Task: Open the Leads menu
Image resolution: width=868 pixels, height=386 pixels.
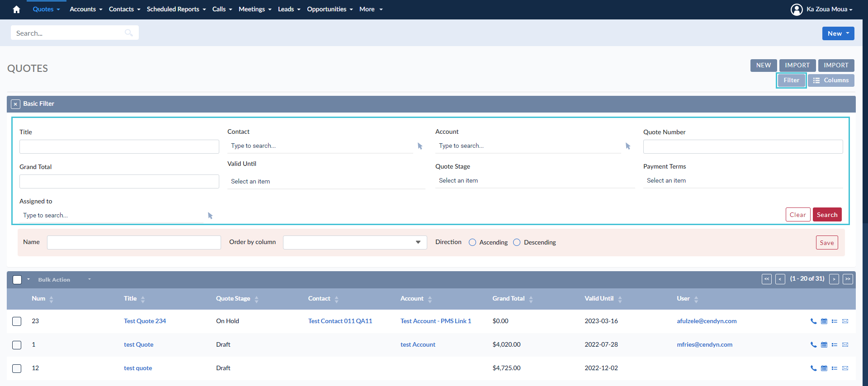Action: (289, 9)
